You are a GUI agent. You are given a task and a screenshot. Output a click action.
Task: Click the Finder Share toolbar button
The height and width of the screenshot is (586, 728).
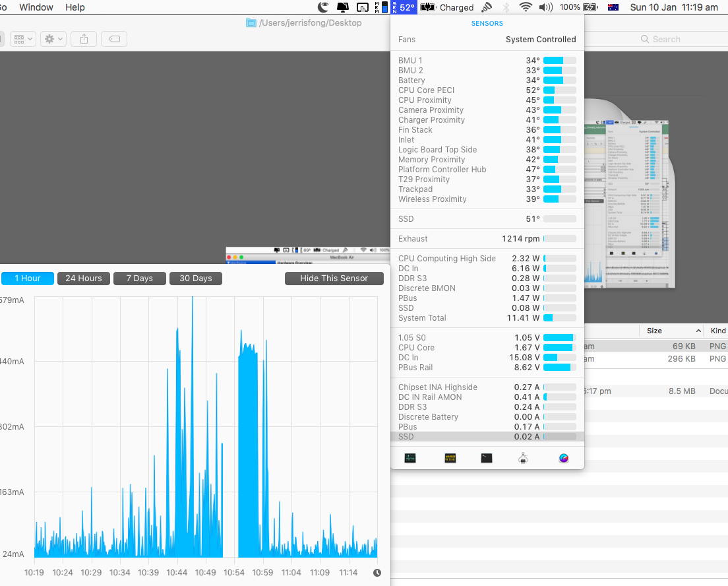84,39
